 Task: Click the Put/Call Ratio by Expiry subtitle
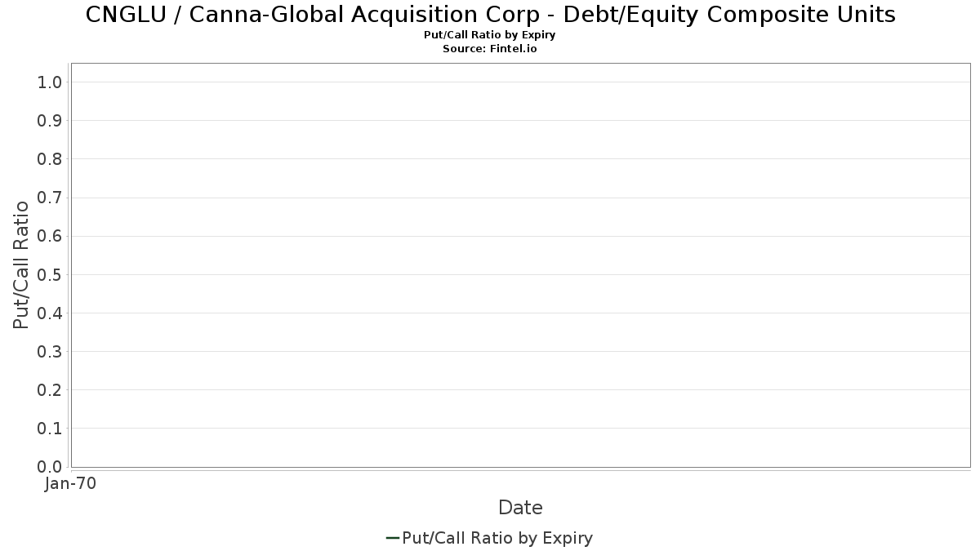490,35
